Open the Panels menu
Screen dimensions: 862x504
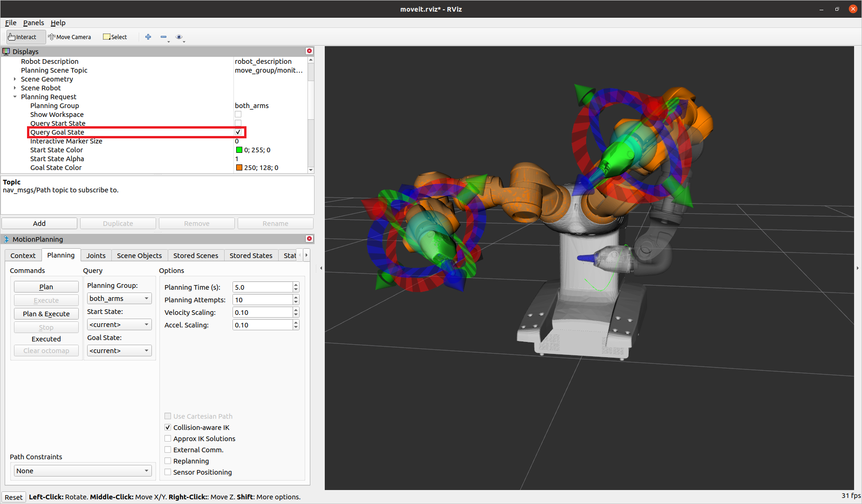pos(34,23)
